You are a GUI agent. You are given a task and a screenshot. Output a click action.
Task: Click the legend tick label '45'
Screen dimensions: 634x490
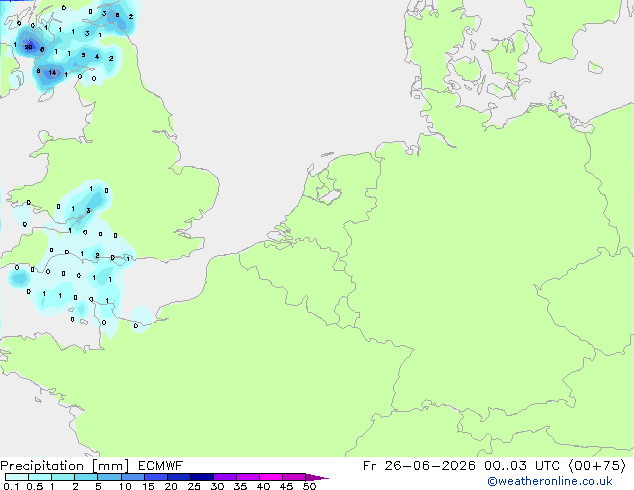pyautogui.click(x=286, y=486)
